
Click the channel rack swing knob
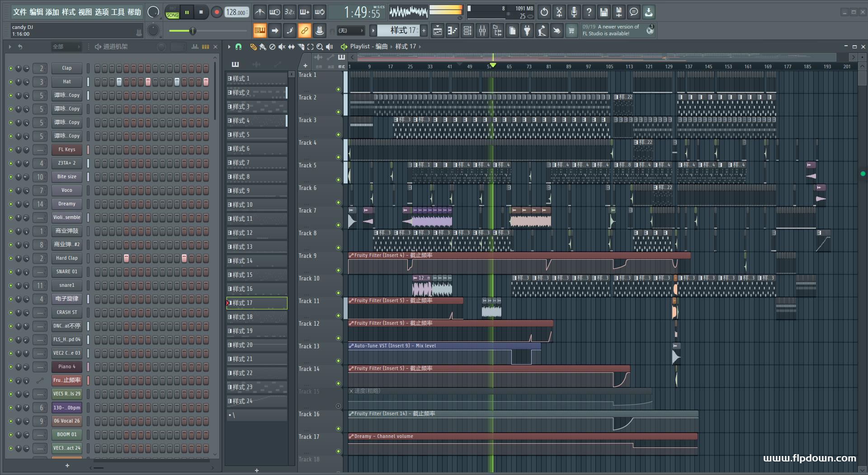click(160, 47)
